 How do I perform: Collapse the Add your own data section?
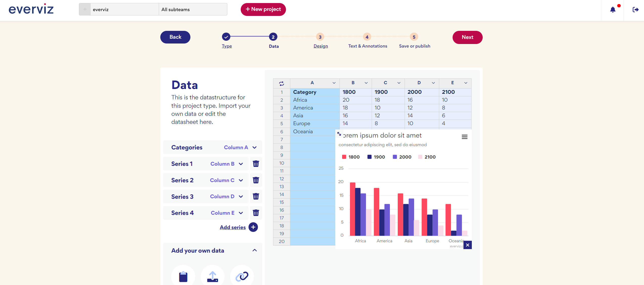tap(255, 250)
